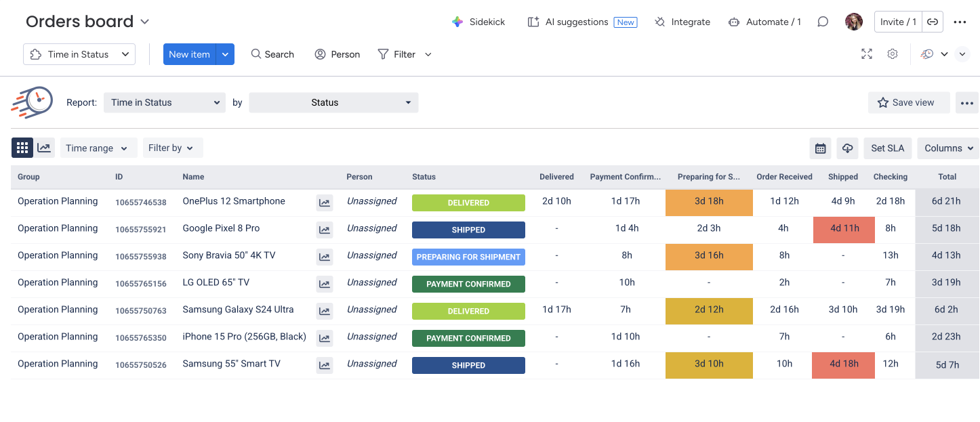Screen dimensions: 980x422
Task: Open the conversation speech bubble icon
Action: point(823,22)
